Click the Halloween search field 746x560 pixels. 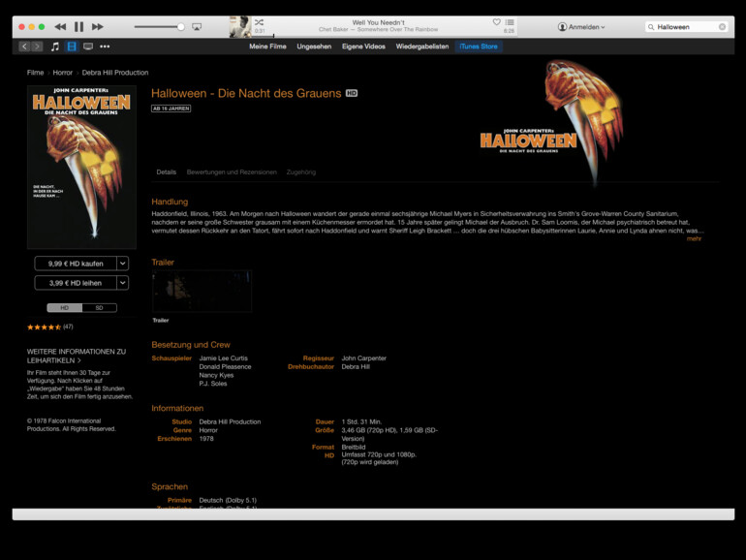(x=685, y=27)
